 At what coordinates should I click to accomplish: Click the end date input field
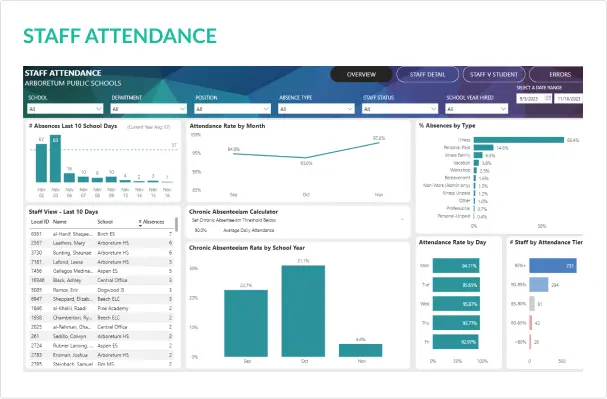coord(568,98)
